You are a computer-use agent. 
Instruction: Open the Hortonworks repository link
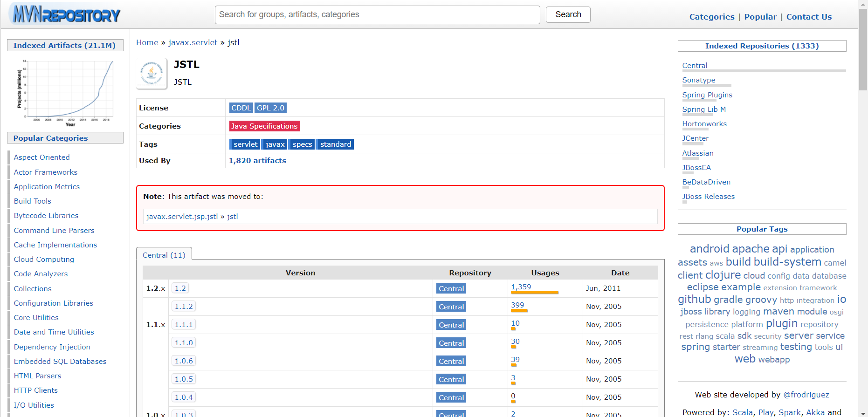[x=704, y=124]
